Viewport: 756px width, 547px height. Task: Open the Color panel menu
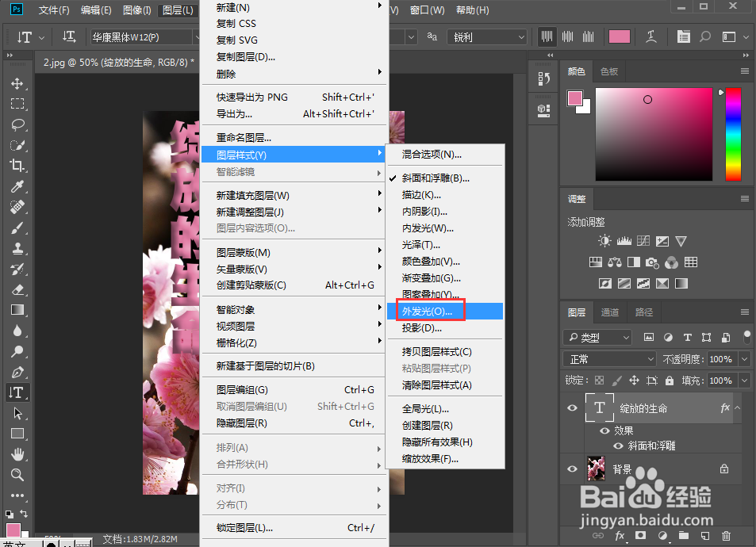(x=745, y=71)
